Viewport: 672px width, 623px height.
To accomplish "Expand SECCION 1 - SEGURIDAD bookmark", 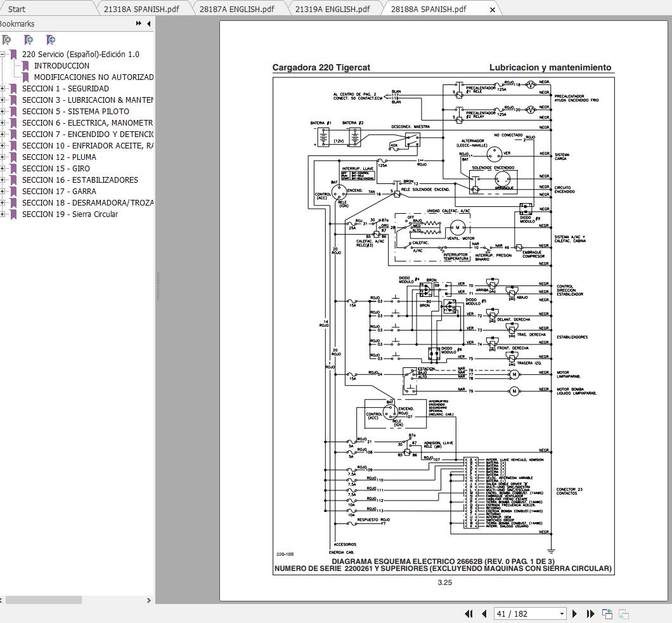I will point(2,89).
